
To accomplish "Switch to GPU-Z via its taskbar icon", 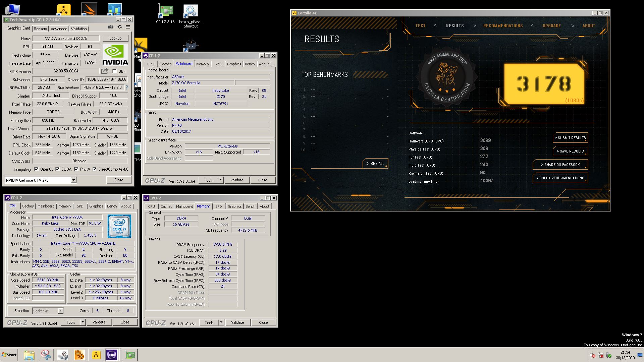I will click(129, 355).
